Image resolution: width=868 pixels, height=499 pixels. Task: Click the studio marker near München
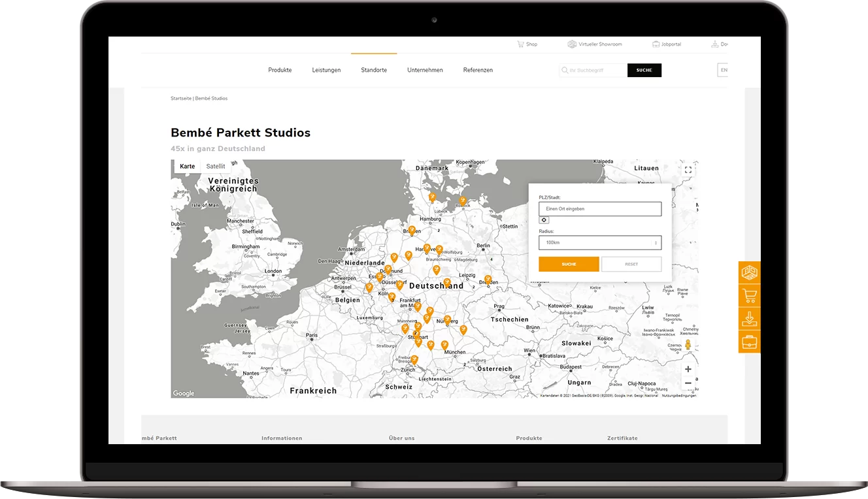[444, 344]
